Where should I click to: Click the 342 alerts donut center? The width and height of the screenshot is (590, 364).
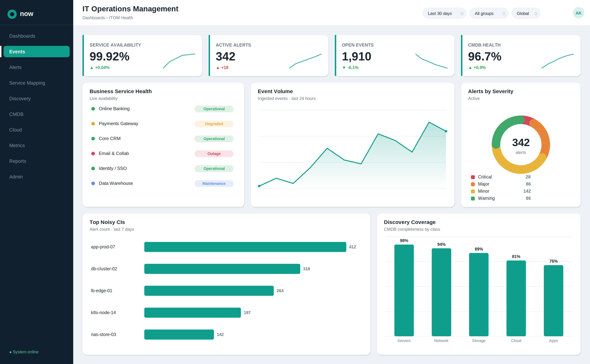pyautogui.click(x=521, y=145)
